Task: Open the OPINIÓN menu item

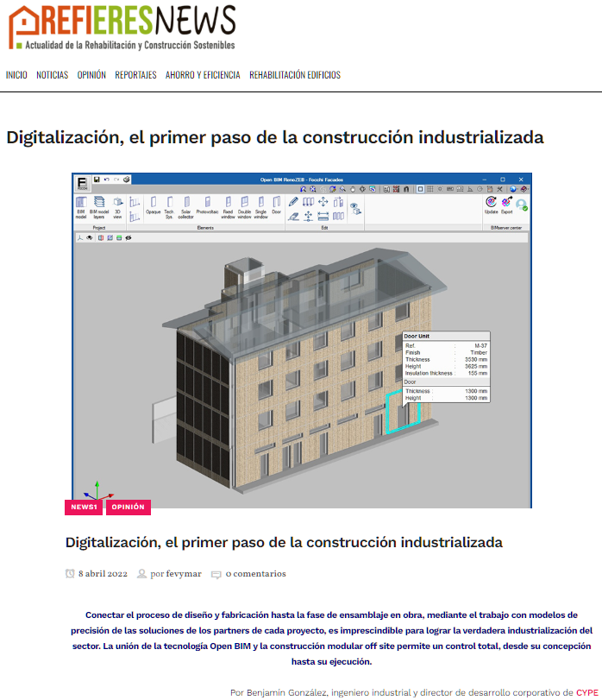Action: coord(91,75)
